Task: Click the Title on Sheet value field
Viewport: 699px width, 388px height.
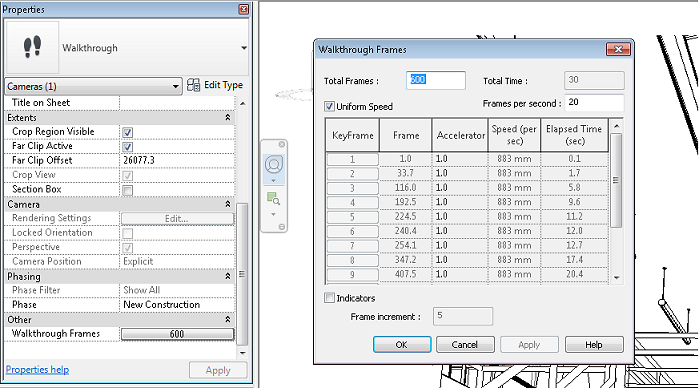Action: coord(177,103)
